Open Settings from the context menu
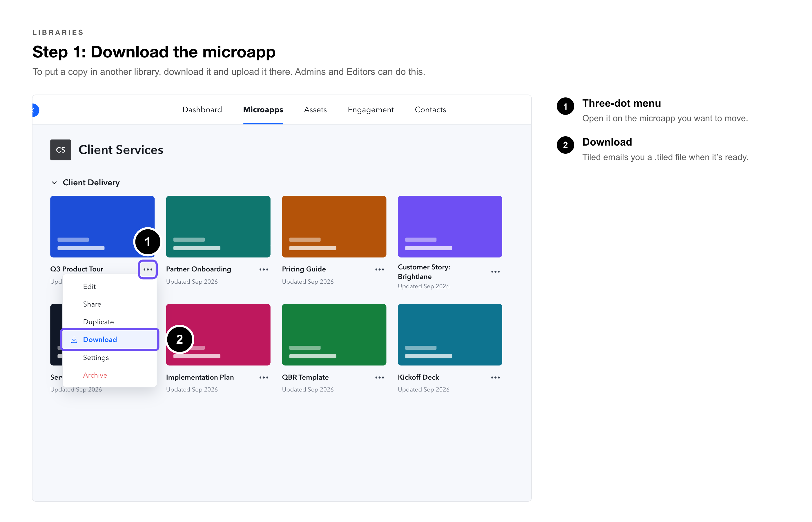 [x=109, y=358]
